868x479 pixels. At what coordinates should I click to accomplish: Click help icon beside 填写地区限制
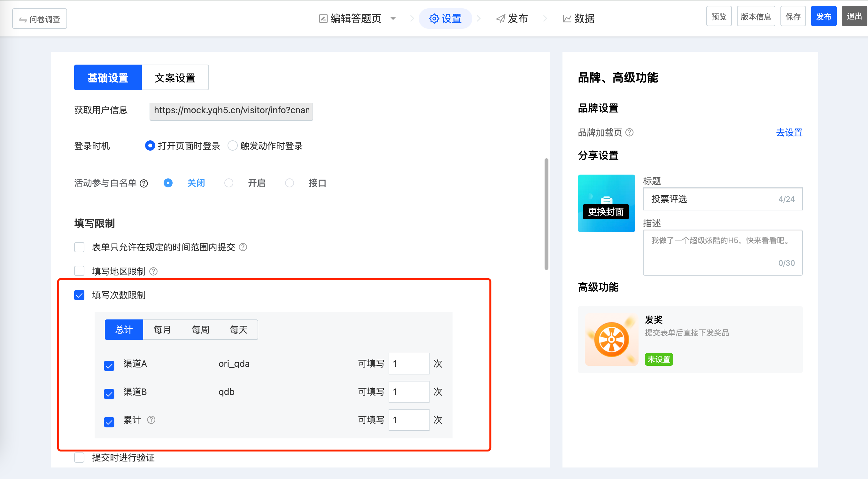tap(153, 271)
